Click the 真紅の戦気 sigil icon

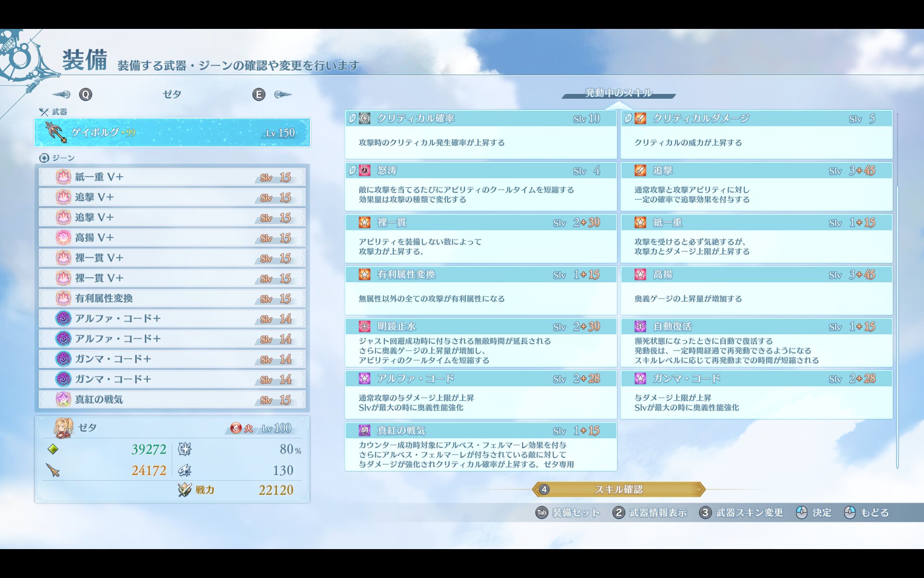click(x=63, y=400)
